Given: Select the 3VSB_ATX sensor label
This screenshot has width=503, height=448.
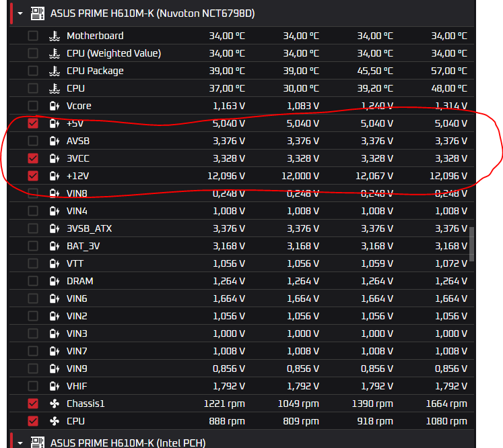Looking at the screenshot, I should 89,228.
